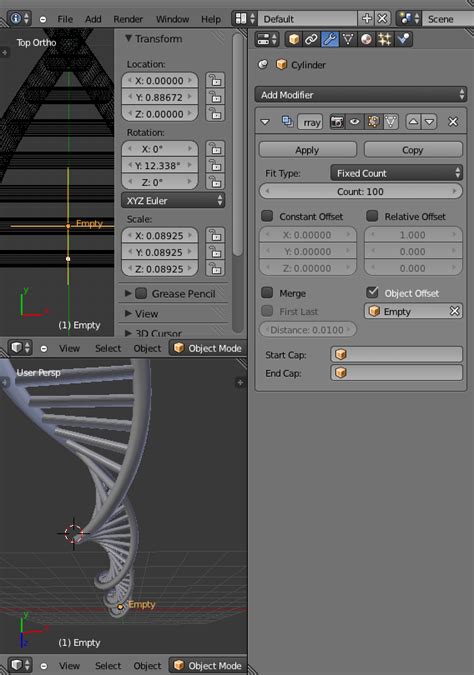Open the Help menu
Viewport: 474px width, 675px height.
point(211,19)
